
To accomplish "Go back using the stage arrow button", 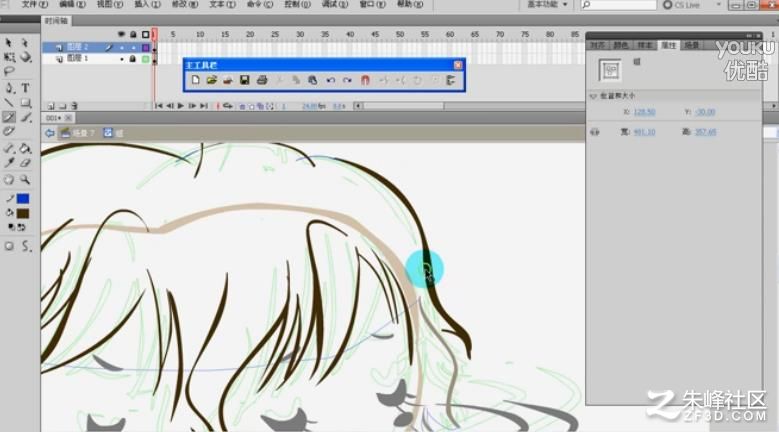I will point(49,133).
